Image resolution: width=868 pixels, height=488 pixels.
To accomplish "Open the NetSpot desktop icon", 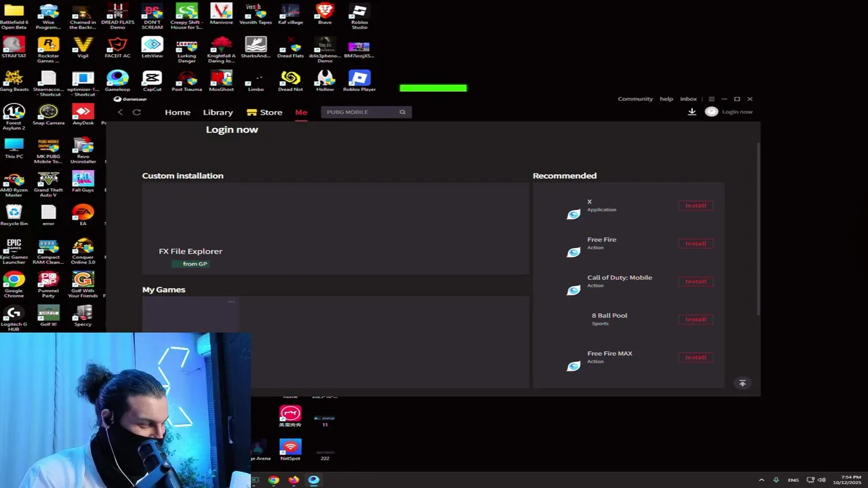I will click(290, 449).
